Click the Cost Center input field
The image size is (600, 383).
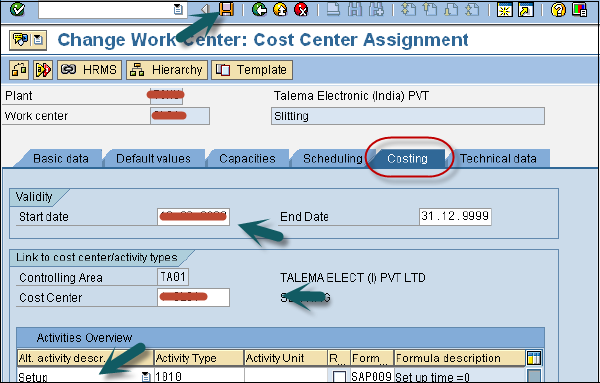(193, 297)
